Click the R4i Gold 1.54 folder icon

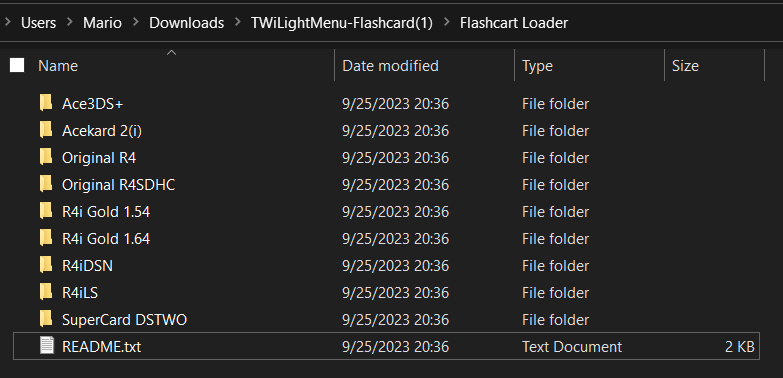tap(46, 211)
